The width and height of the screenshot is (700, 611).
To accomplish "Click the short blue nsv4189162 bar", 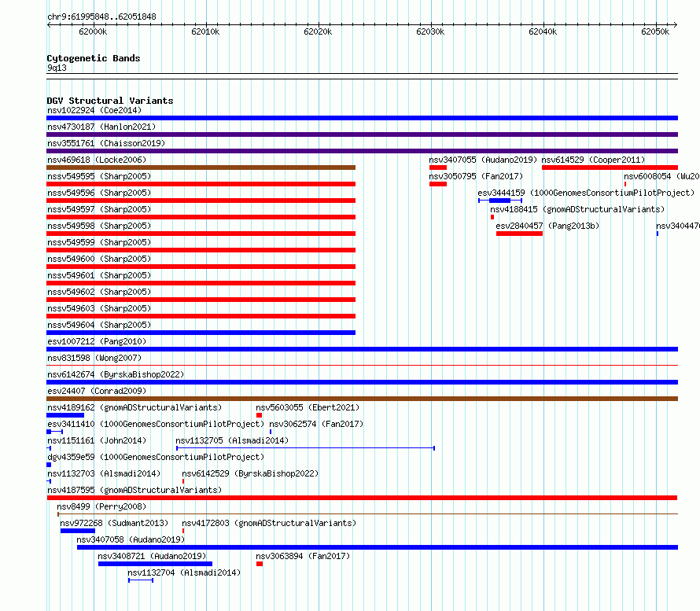I will click(65, 415).
